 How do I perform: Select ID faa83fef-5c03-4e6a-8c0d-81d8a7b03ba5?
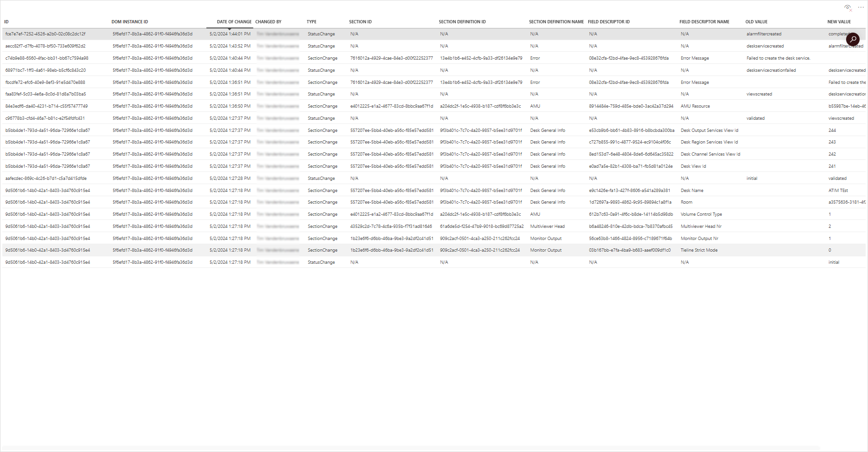(x=45, y=94)
